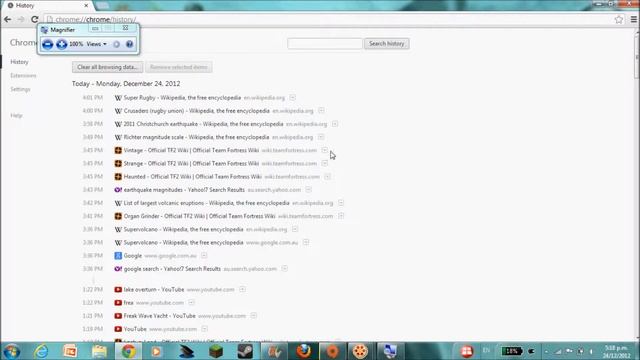Click Google favicon of Google entry
The width and height of the screenshot is (640, 360).
(118, 256)
